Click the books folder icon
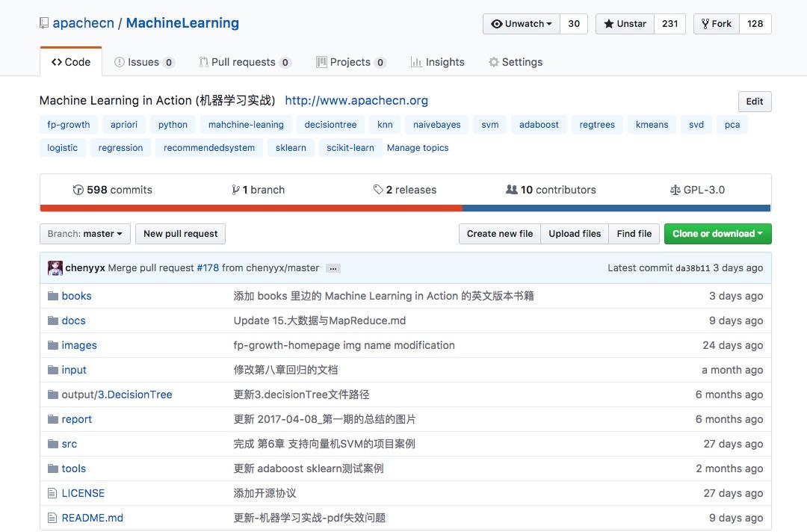807x532 pixels. coord(52,296)
